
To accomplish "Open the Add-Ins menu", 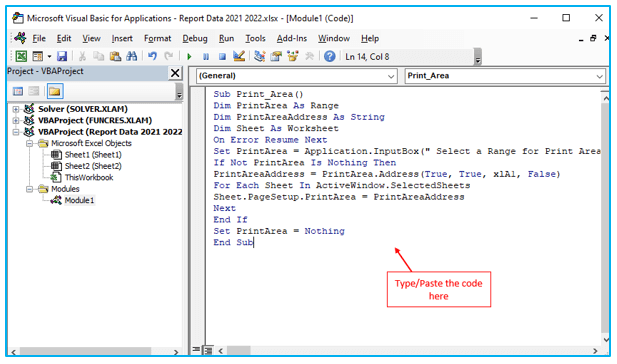I will (x=292, y=39).
